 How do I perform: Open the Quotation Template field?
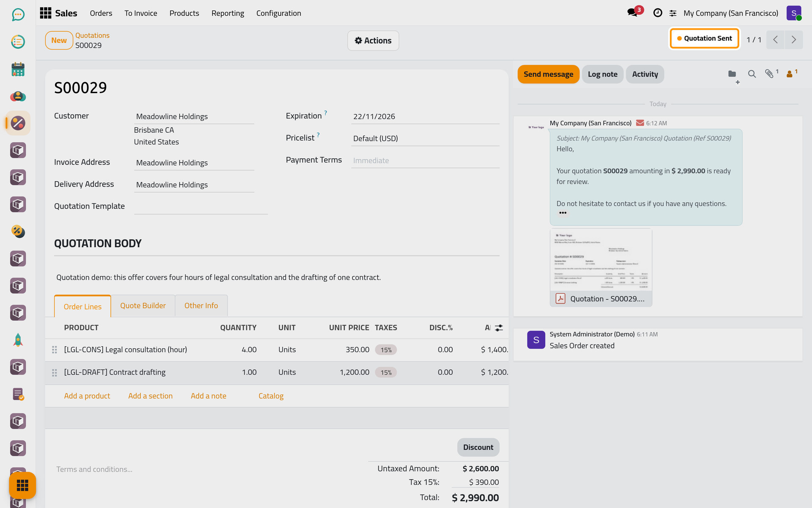[x=201, y=207]
